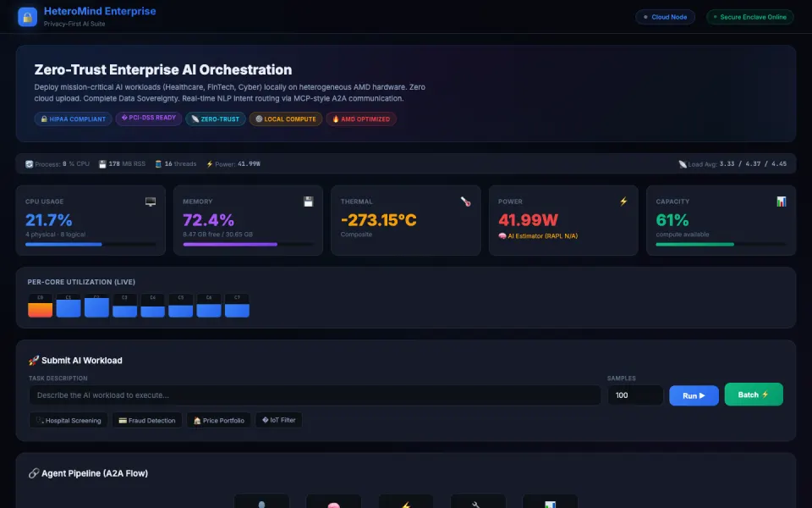Click the Capacity progress bar
Viewport: 812px width, 508px height.
pos(721,244)
